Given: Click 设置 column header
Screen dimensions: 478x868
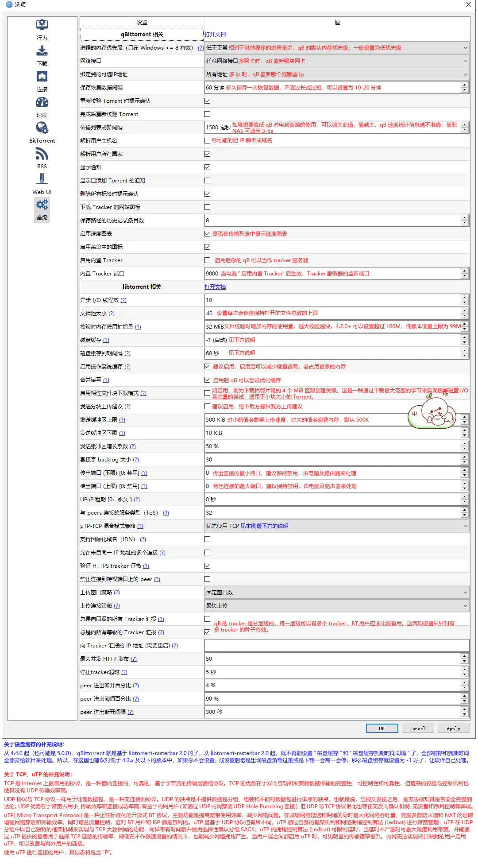Looking at the screenshot, I should pos(142,22).
